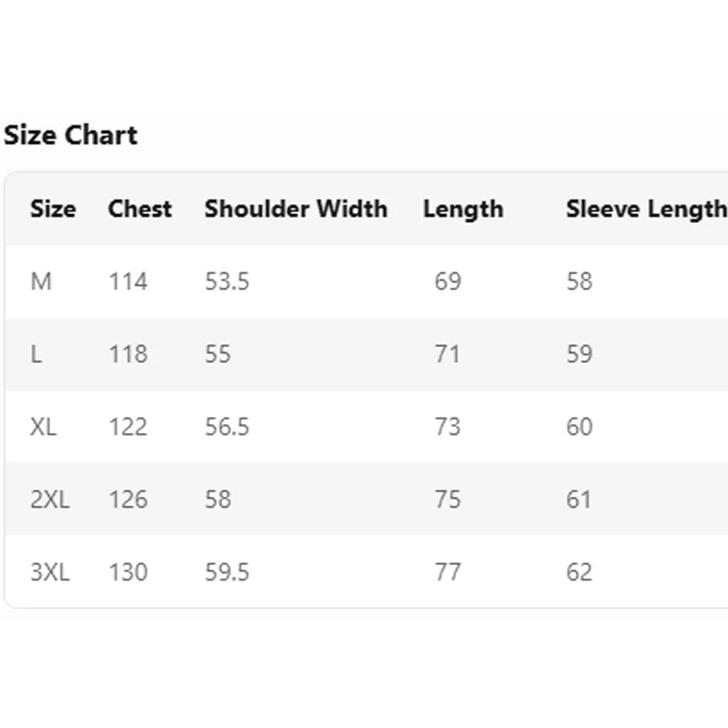Click the Sleeve Length column header
728x728 pixels.
645,209
